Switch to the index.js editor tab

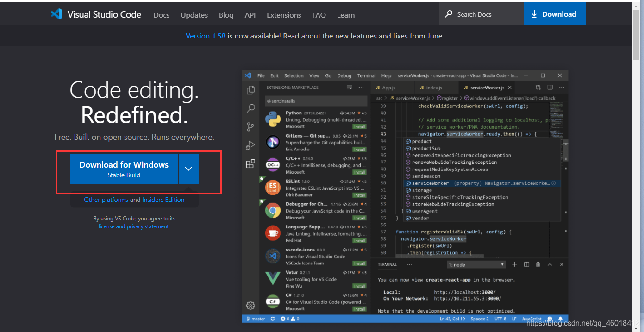[437, 88]
